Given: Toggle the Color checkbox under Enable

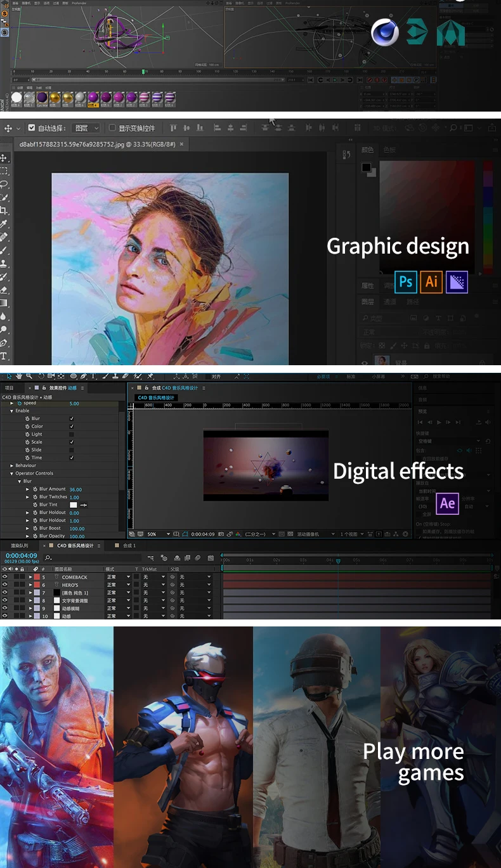Looking at the screenshot, I should (72, 426).
